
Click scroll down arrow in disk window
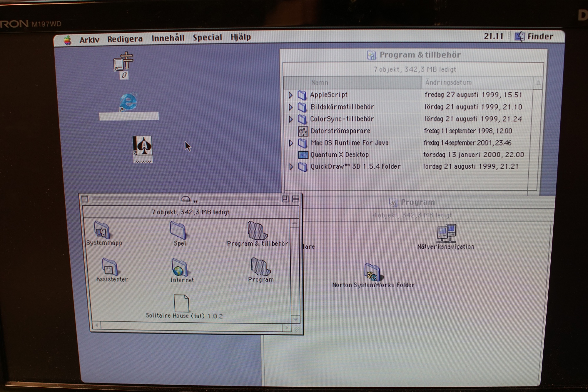tap(295, 319)
